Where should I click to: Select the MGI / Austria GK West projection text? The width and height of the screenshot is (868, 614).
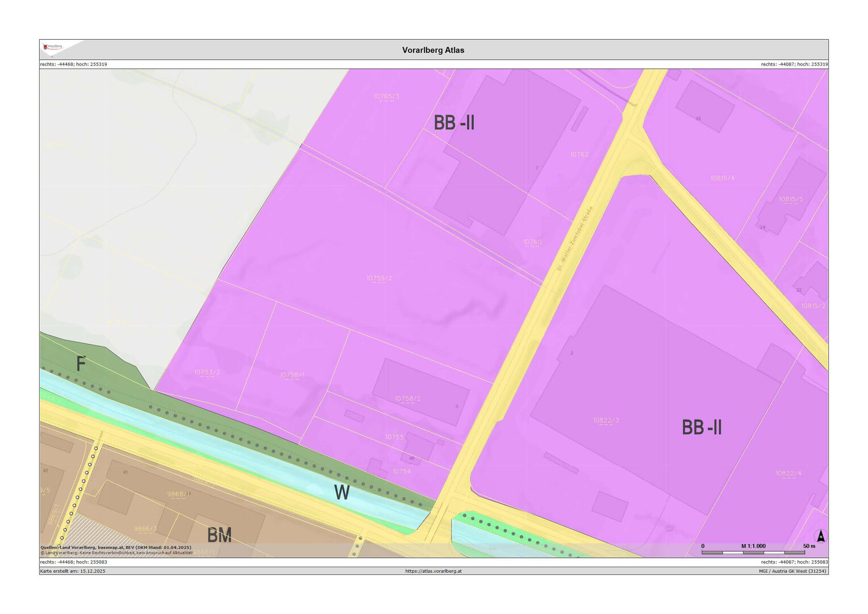pos(793,571)
